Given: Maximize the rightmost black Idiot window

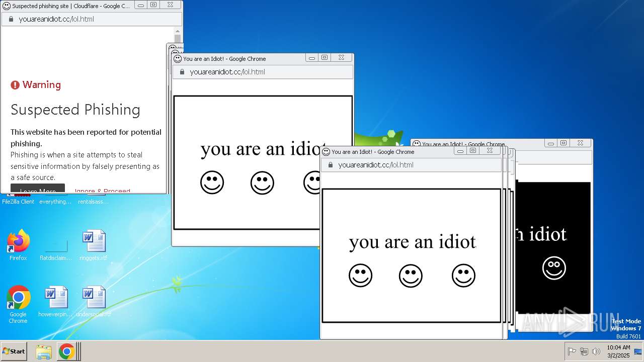Looking at the screenshot, I should coord(563,143).
